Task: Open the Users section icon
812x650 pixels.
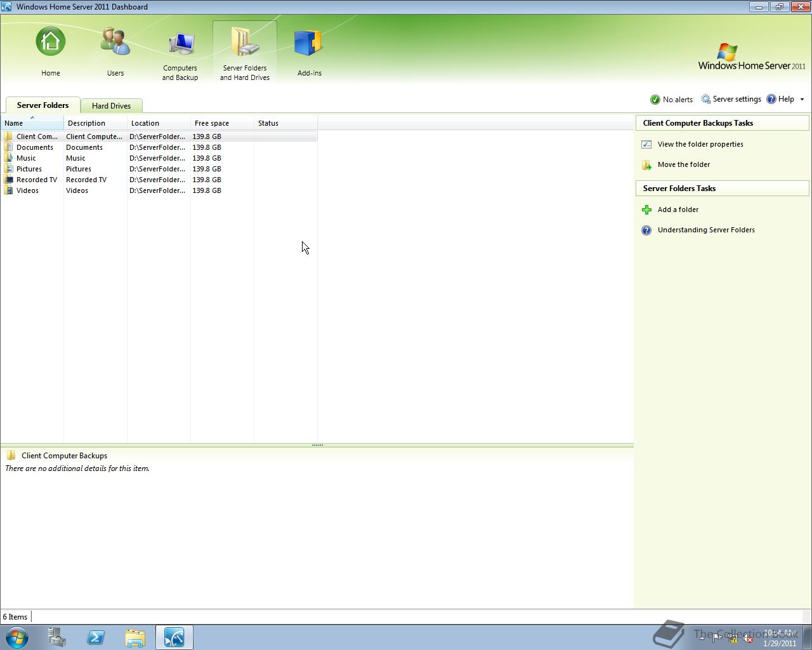Action: point(115,42)
